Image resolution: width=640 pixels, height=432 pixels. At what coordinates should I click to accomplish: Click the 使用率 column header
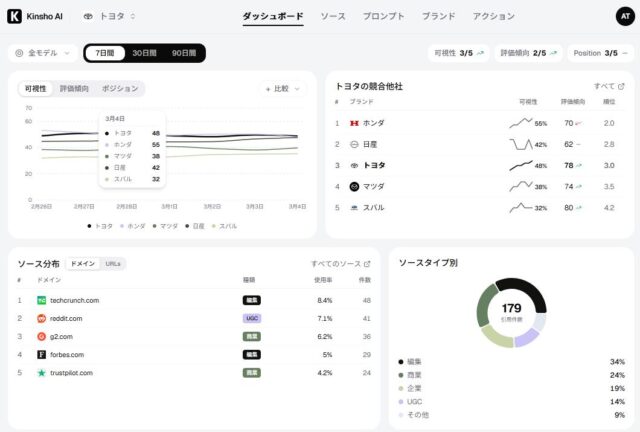[x=323, y=280]
